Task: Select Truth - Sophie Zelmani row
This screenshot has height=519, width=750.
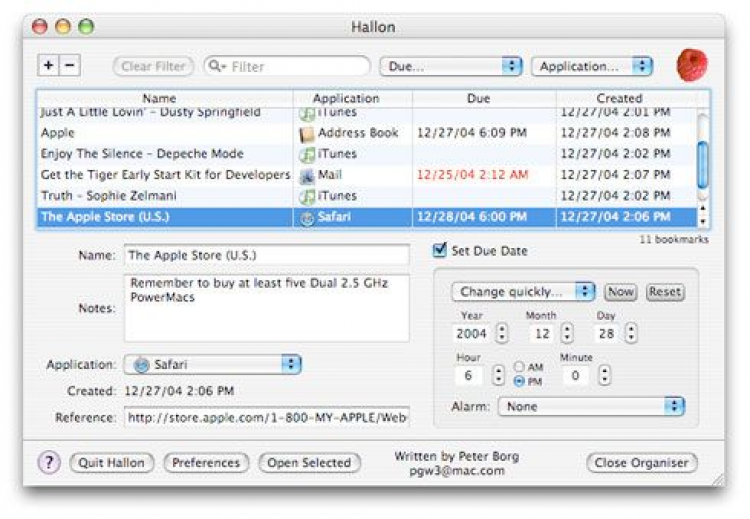Action: click(x=366, y=196)
